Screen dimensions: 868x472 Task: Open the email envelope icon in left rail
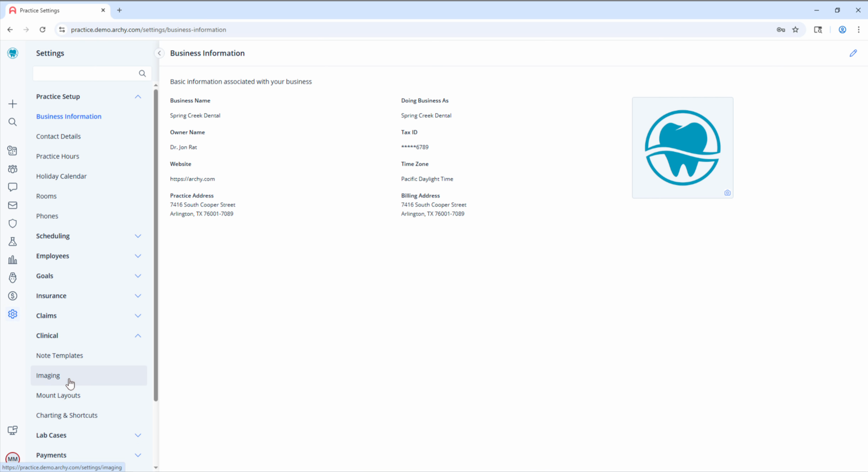click(x=13, y=205)
